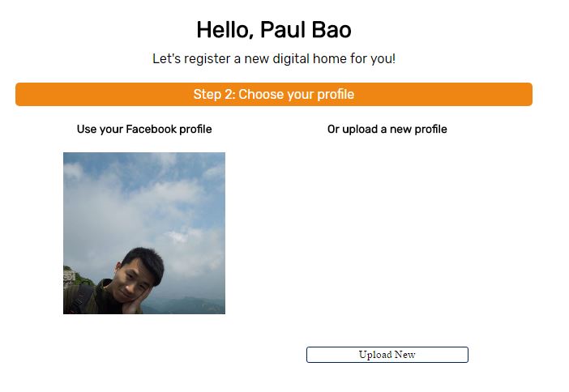Click the 'Step 2:' text in the banner
569x392 pixels.
pyautogui.click(x=215, y=94)
